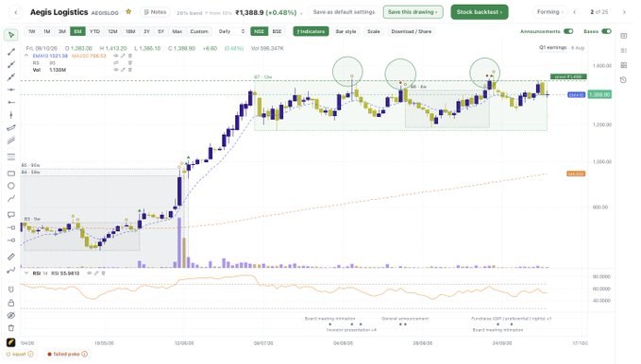Delete the RS indicator row
641x364 pixels.
pyautogui.click(x=130, y=63)
